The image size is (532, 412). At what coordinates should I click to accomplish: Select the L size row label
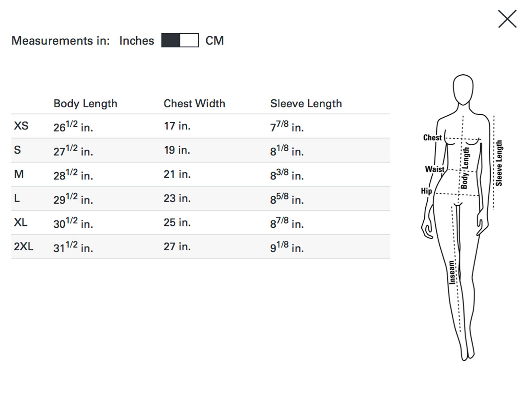point(17,198)
